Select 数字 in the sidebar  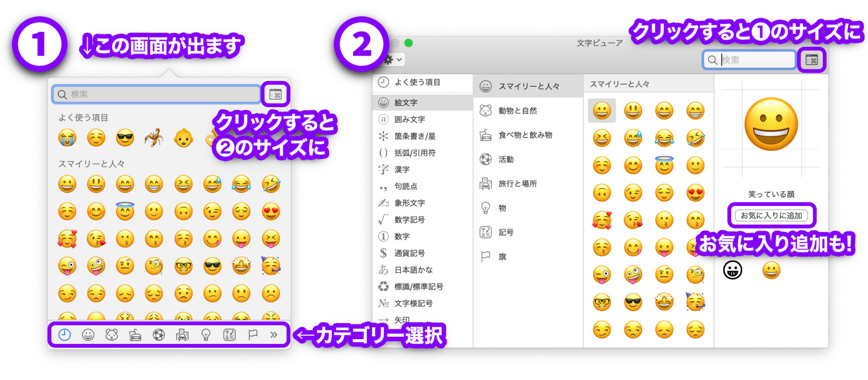tap(423, 236)
